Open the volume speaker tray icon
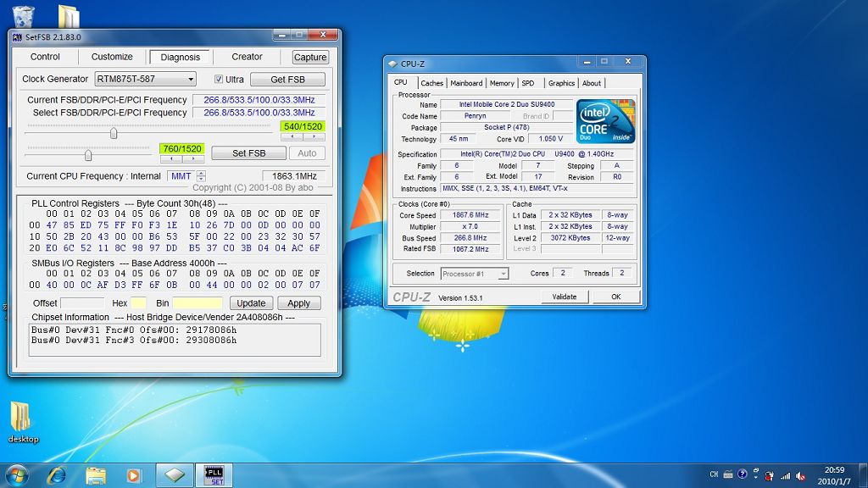 pyautogui.click(x=800, y=475)
